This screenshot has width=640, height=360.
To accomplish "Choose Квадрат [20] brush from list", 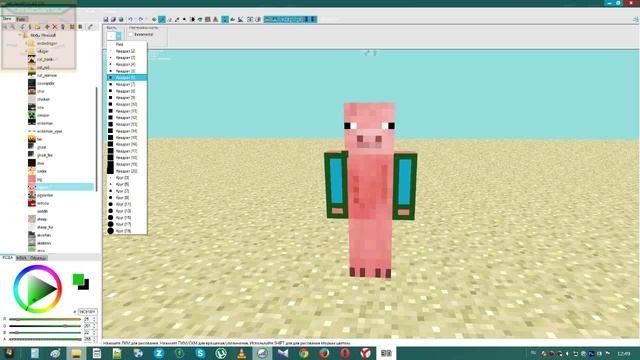I will click(127, 171).
